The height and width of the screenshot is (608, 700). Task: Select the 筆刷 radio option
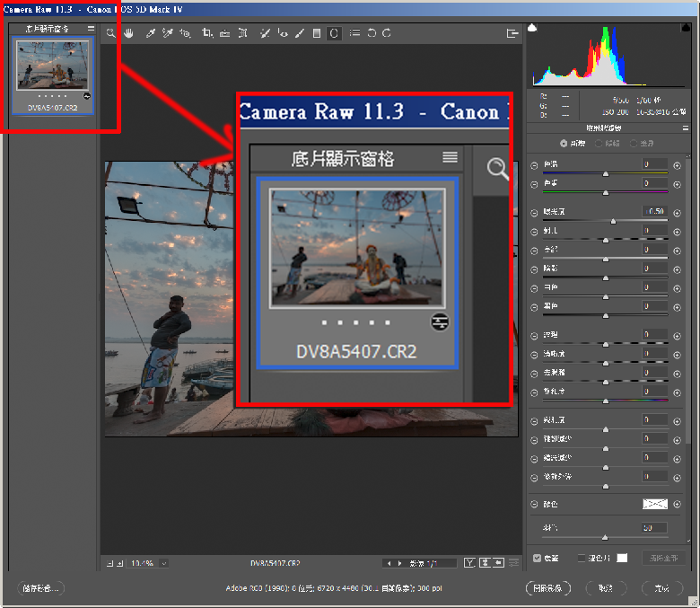pos(634,144)
